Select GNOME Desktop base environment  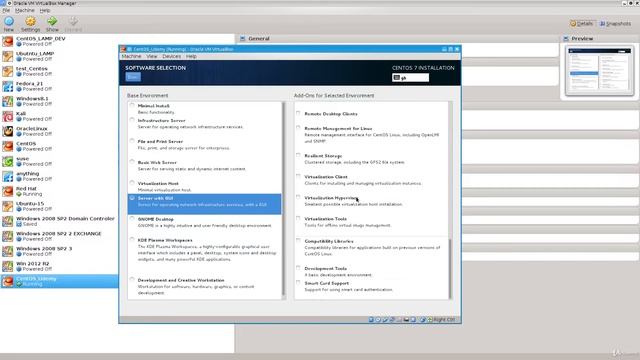(132, 218)
